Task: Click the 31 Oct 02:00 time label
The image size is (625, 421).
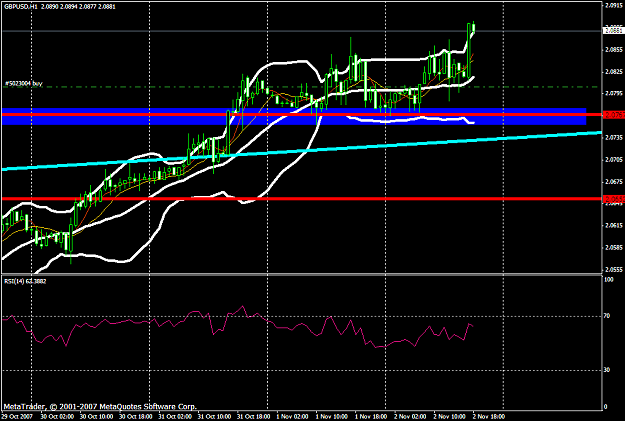Action: coord(175,417)
